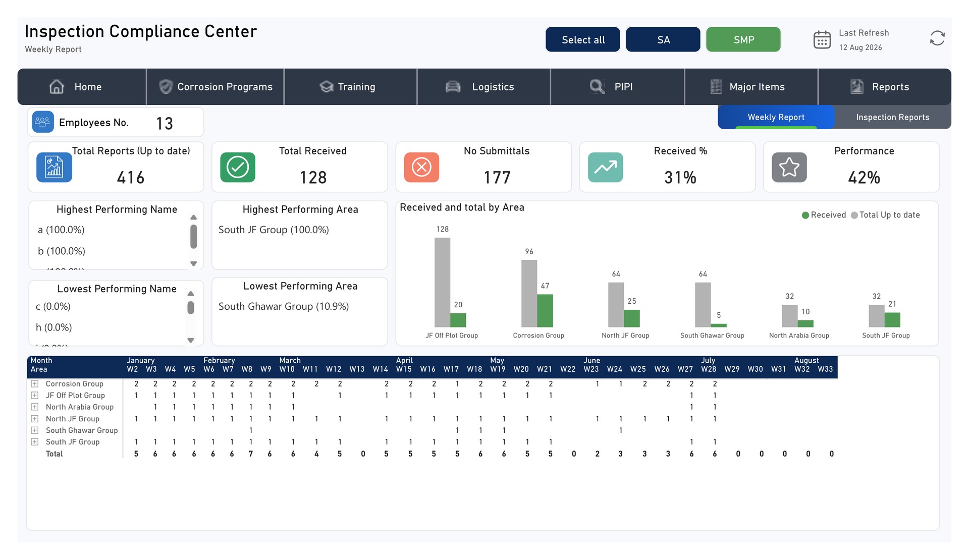
Task: Click the Total row label in matrix
Action: click(55, 454)
